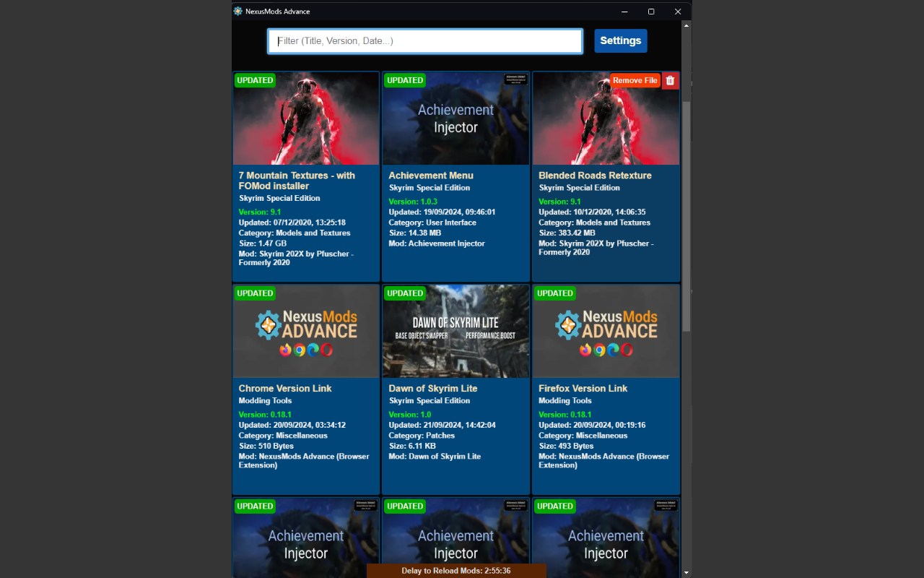Select the Chrome Version Link NexusMods thumbnail

click(x=306, y=332)
